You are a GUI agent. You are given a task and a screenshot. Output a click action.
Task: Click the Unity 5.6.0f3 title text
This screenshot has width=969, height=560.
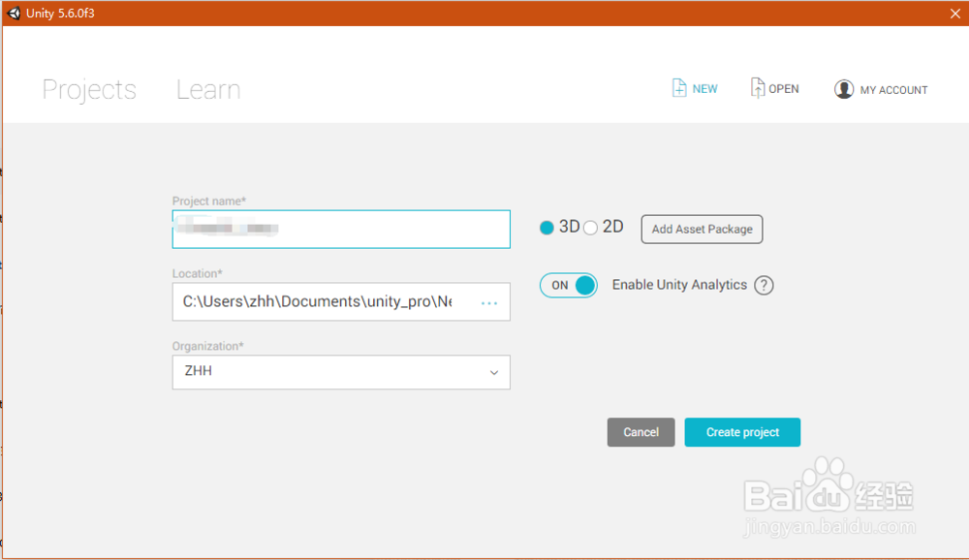click(x=60, y=13)
